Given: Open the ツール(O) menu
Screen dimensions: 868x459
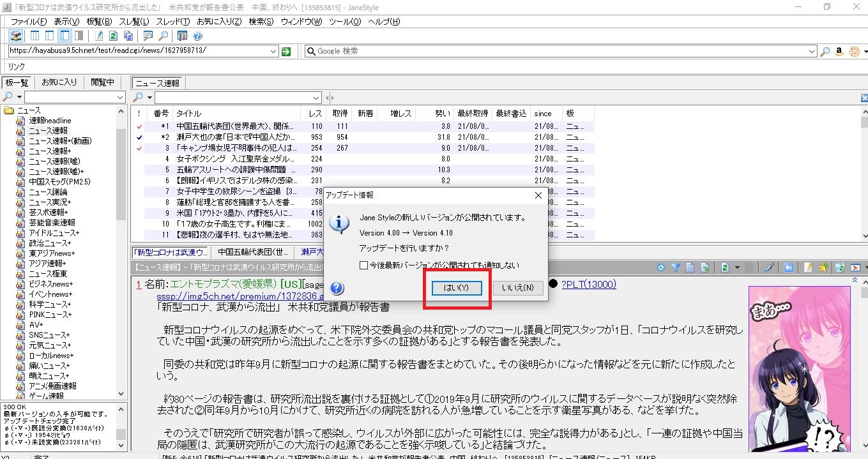Looking at the screenshot, I should [345, 22].
